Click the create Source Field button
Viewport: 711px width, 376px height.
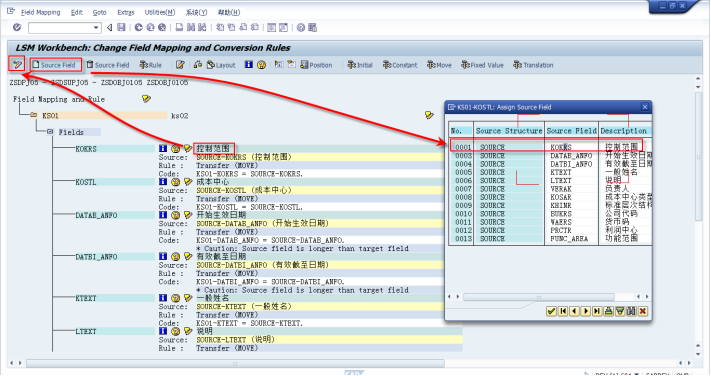[56, 65]
